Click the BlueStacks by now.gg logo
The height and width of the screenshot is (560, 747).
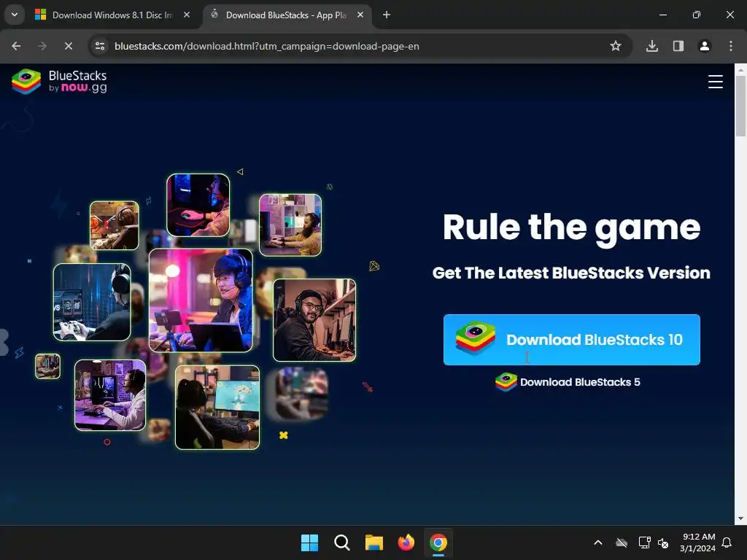tap(60, 82)
